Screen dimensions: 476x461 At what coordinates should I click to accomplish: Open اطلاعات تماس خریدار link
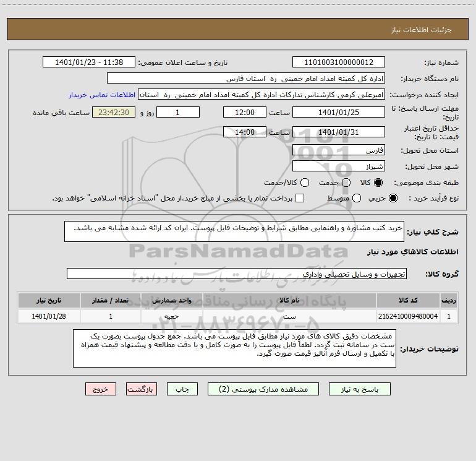tap(102, 95)
